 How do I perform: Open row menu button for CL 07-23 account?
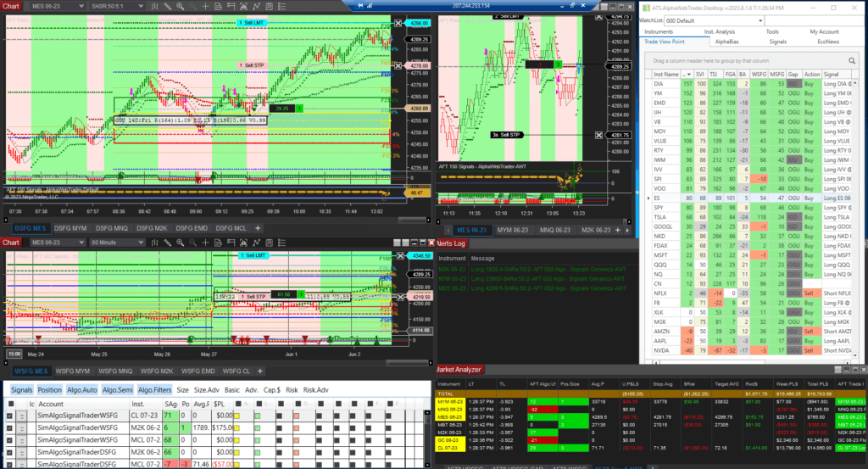pyautogui.click(x=21, y=416)
